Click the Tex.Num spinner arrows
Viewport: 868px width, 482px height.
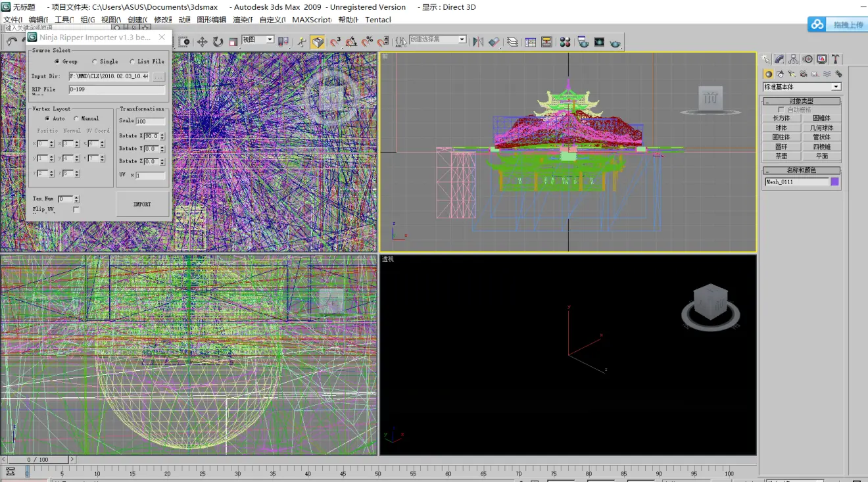76,199
